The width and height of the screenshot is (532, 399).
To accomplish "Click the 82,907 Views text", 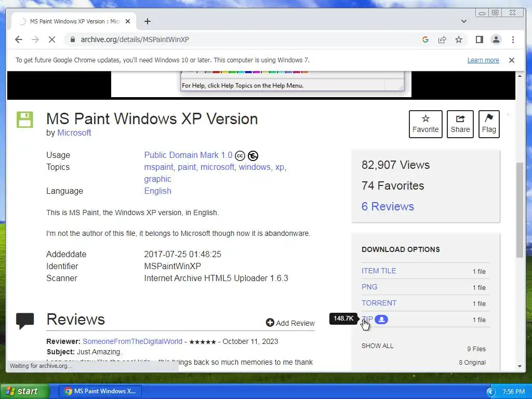I will pos(395,165).
